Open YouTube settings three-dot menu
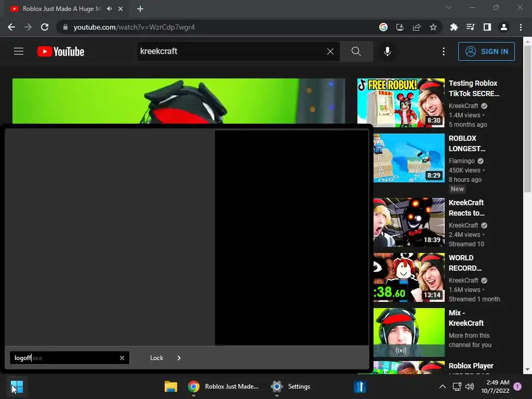532x399 pixels. [x=444, y=51]
